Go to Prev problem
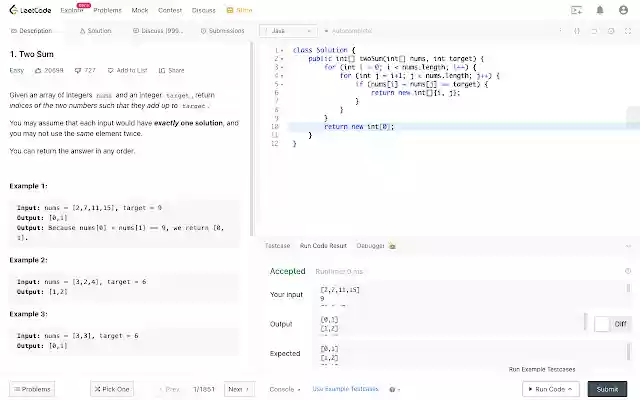Viewport: 640px width, 400px height. coord(169,389)
